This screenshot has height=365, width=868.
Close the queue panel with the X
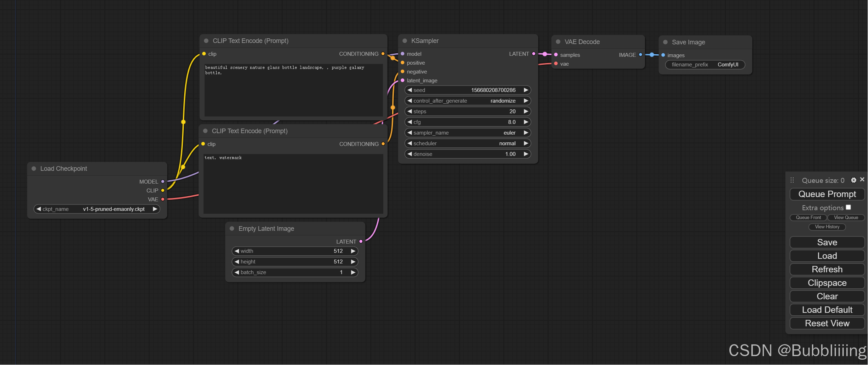click(862, 180)
